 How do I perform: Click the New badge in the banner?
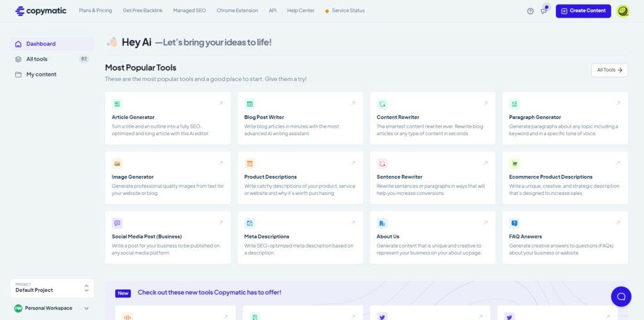[x=123, y=294]
